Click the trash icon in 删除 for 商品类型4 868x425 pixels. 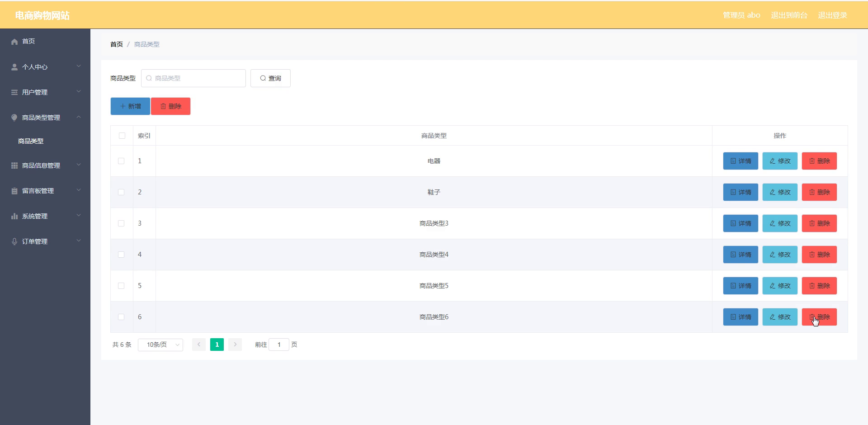812,255
